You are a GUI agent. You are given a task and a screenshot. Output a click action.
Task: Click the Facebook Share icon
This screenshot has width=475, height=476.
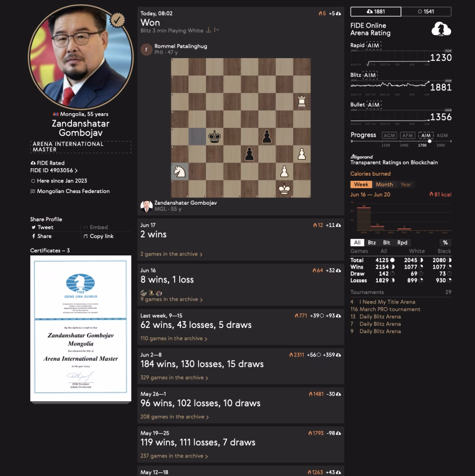(x=33, y=236)
